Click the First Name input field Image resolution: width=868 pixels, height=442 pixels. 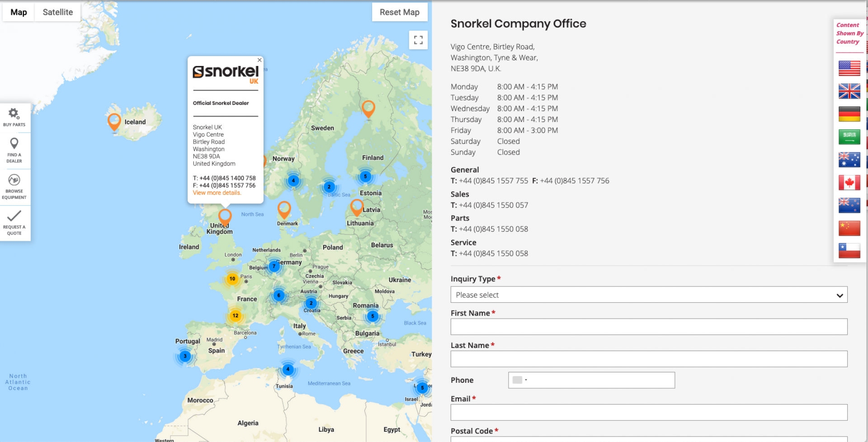[648, 327]
